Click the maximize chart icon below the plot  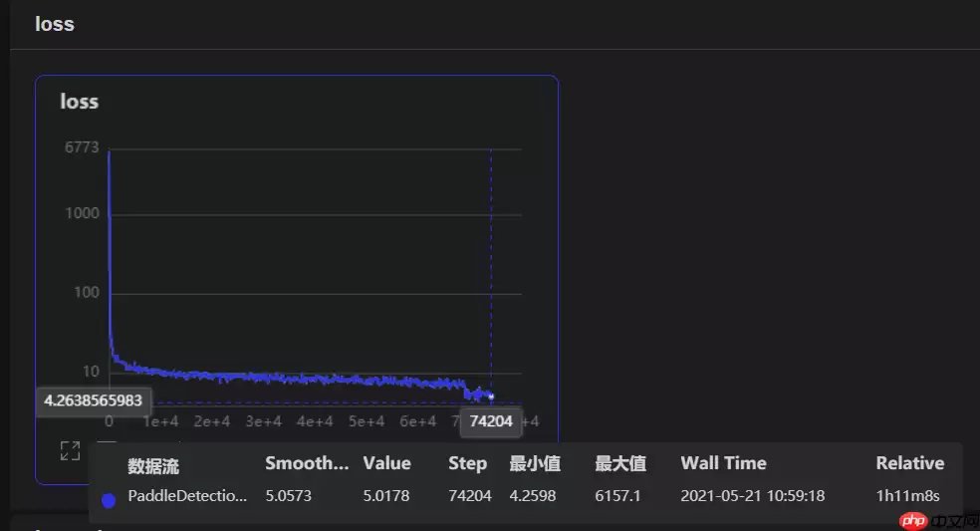70,450
